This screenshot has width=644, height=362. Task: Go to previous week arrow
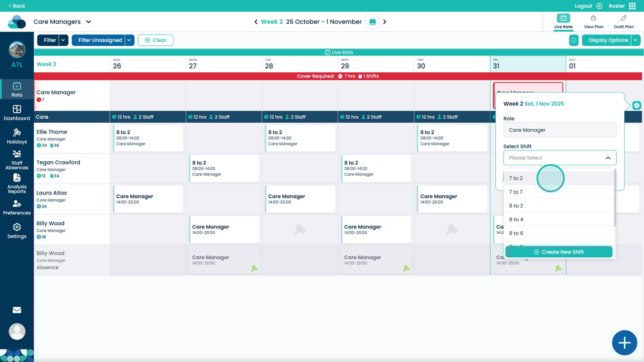point(256,22)
